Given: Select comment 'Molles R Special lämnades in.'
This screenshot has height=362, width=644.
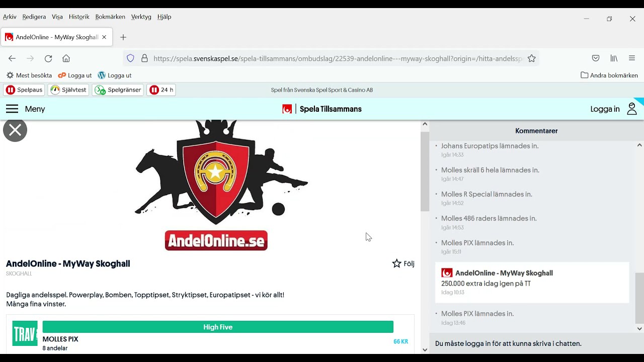Looking at the screenshot, I should click(487, 194).
